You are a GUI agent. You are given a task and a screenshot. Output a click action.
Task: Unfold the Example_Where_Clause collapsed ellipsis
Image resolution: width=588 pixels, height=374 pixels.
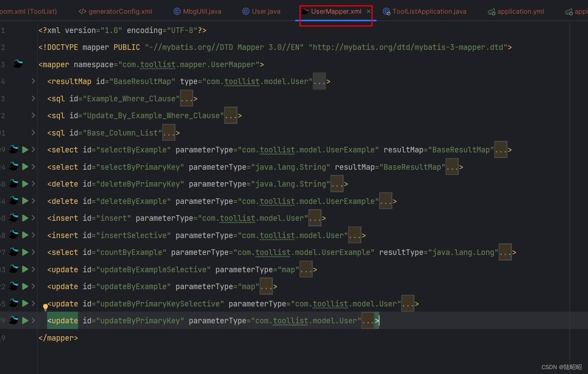tap(186, 99)
